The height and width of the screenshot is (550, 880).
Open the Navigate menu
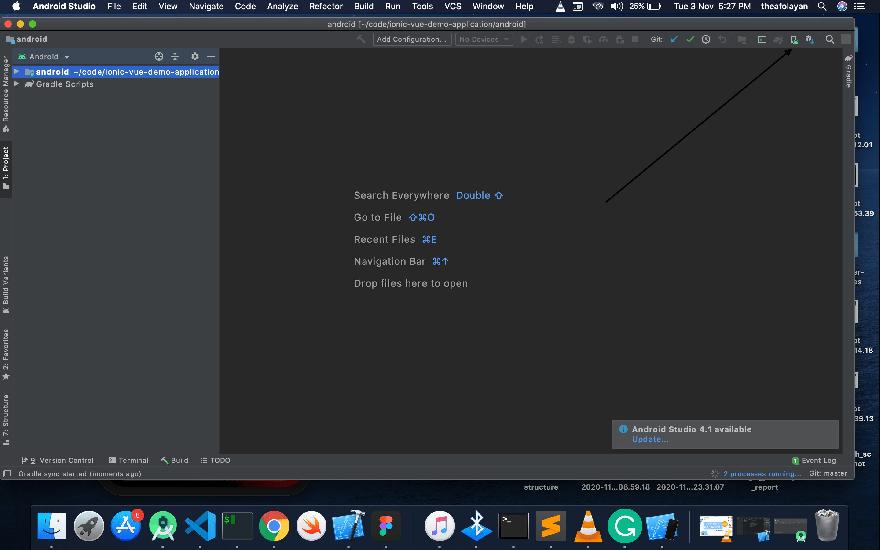(x=206, y=6)
